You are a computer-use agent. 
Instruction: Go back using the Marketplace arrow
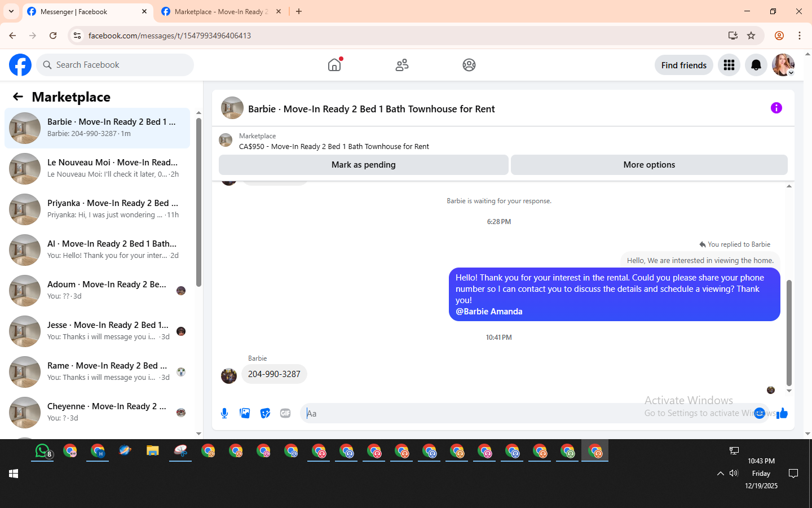pyautogui.click(x=18, y=97)
